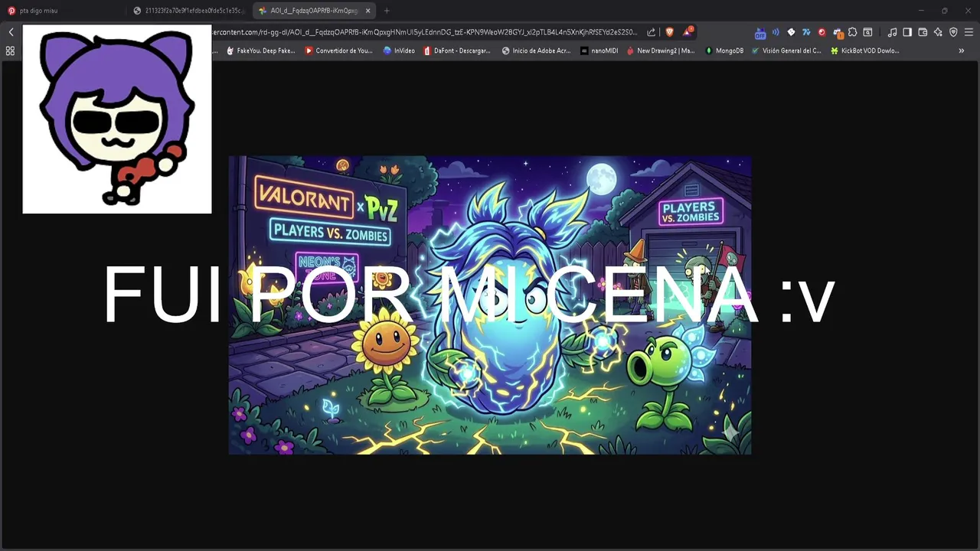This screenshot has width=980, height=551.
Task: Open the Brave VPN shield icon
Action: (953, 32)
